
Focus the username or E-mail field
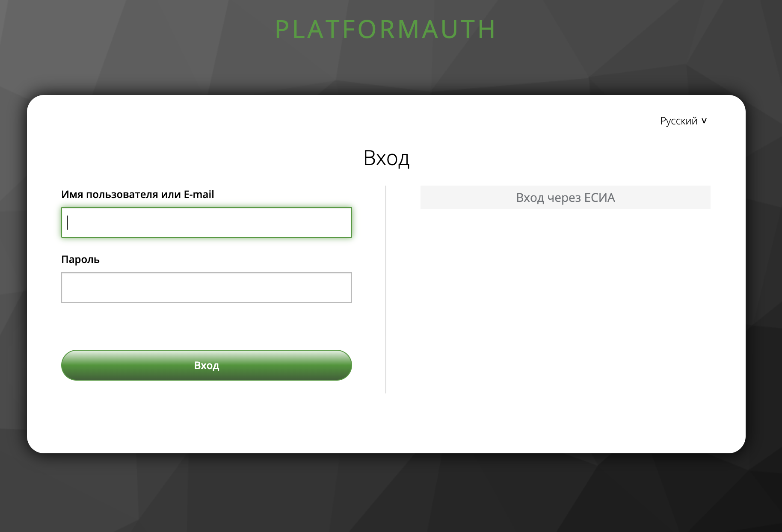pyautogui.click(x=206, y=222)
